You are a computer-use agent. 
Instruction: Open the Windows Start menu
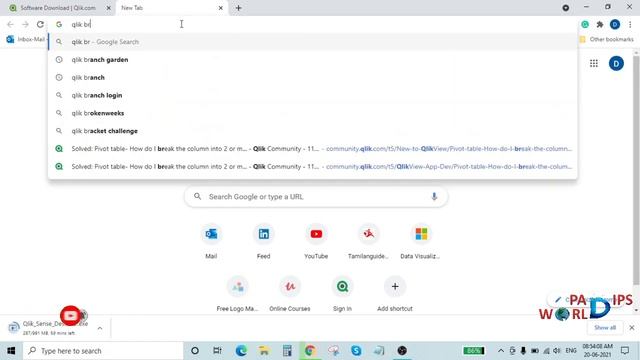pos(11,351)
